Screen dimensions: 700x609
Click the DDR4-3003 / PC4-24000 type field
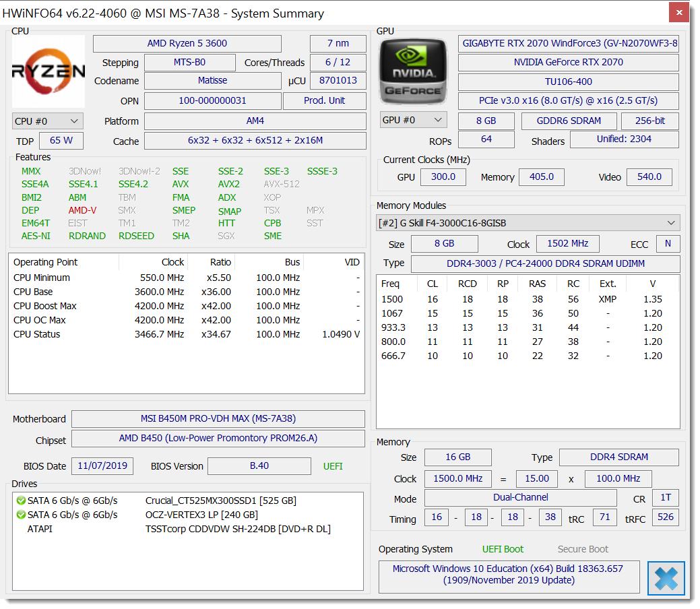546,264
